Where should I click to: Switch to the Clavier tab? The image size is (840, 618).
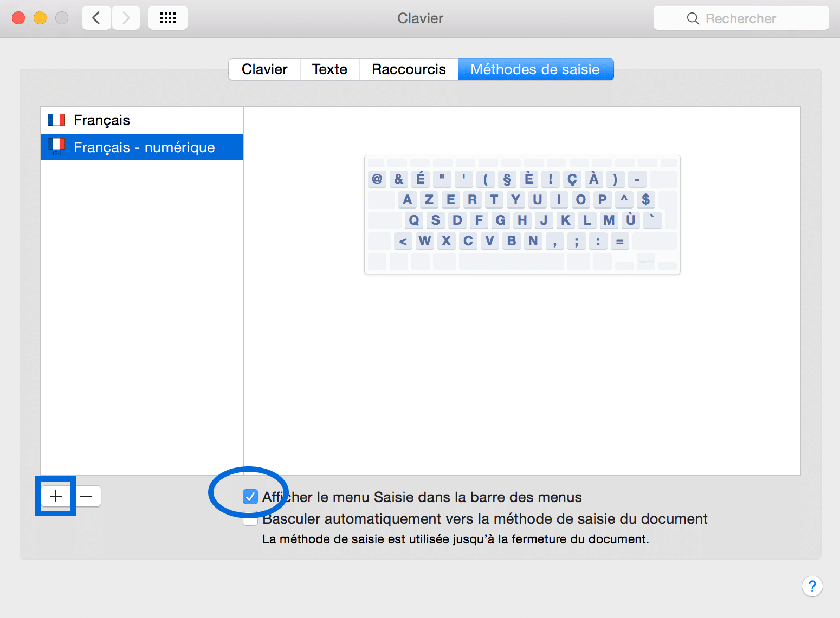pyautogui.click(x=264, y=69)
